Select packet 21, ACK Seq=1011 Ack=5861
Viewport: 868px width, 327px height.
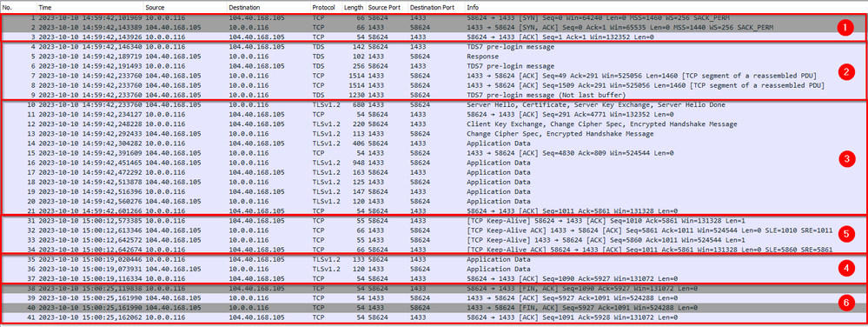(x=434, y=210)
